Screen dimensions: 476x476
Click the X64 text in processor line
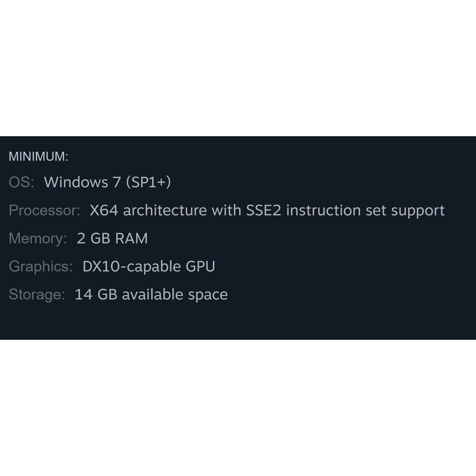(104, 211)
